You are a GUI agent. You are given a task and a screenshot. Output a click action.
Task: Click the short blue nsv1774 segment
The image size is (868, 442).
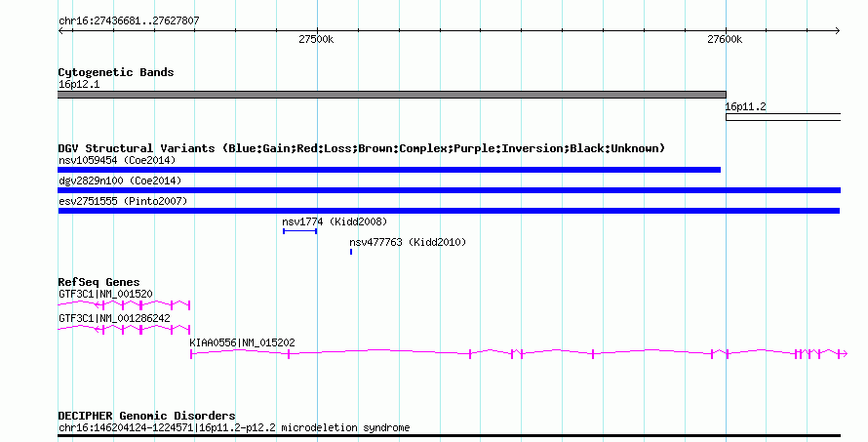[x=300, y=231]
